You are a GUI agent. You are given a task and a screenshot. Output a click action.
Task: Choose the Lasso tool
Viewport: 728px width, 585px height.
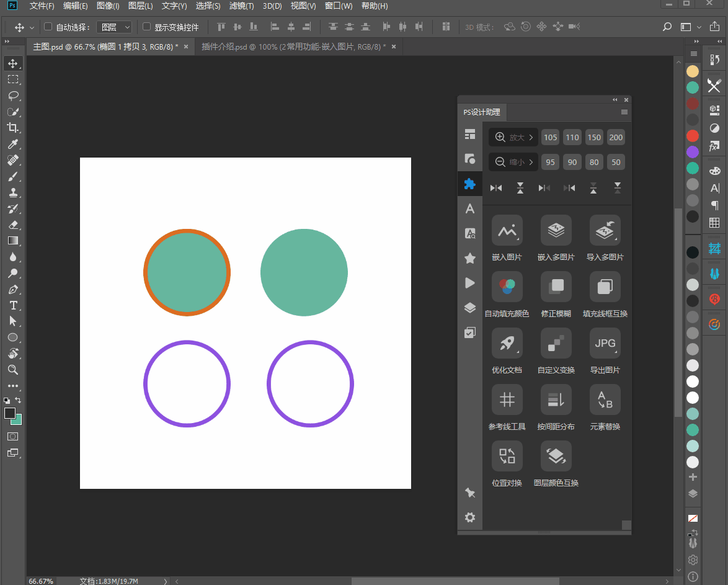click(13, 96)
